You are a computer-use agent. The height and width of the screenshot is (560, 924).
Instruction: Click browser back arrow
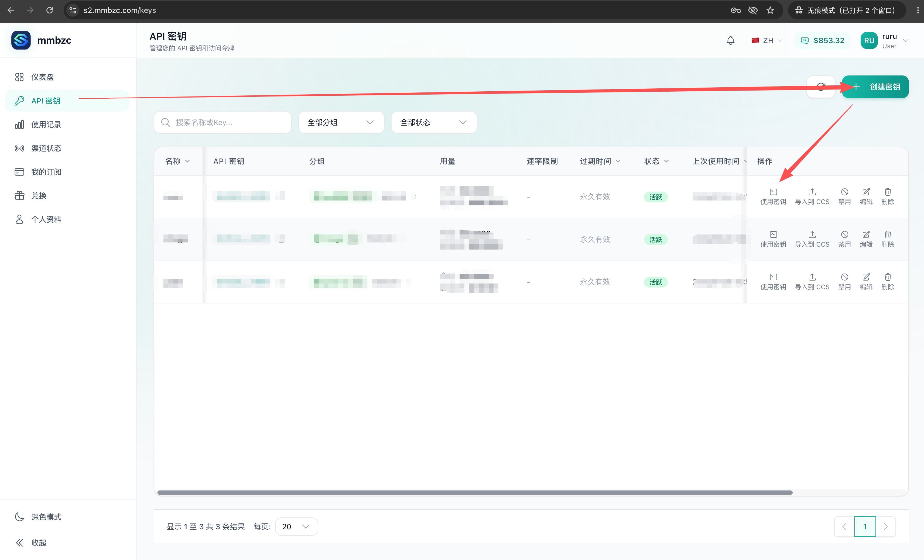11,10
